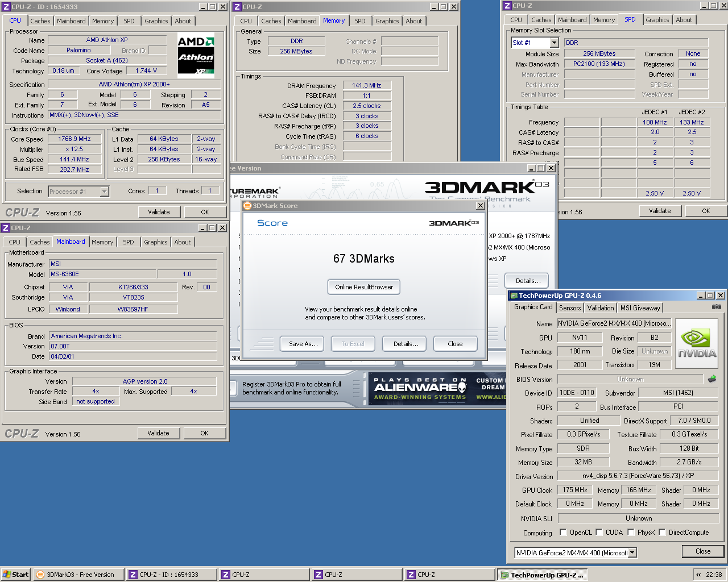Click the GPU-Z Close button

[703, 551]
